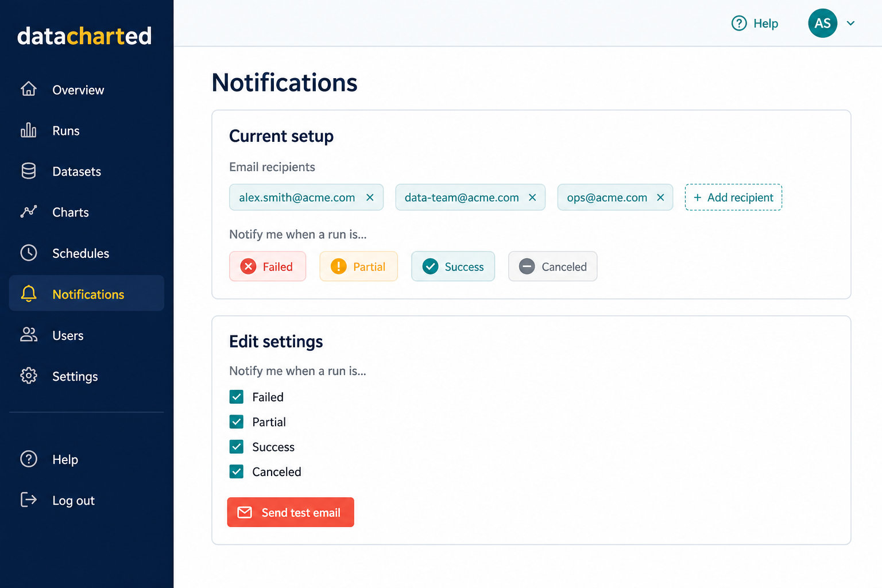Click the Canceled checkbox label
Image resolution: width=882 pixels, height=588 pixels.
[x=277, y=472]
